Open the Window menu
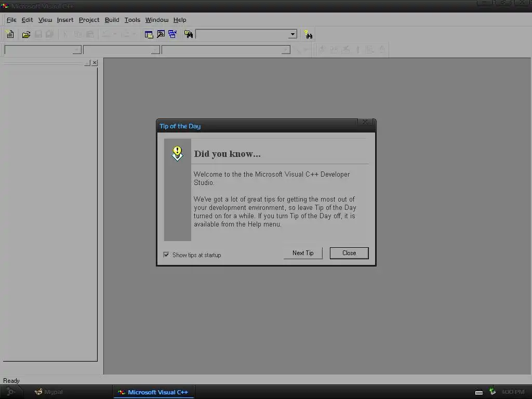This screenshot has height=399, width=532. coord(157,20)
